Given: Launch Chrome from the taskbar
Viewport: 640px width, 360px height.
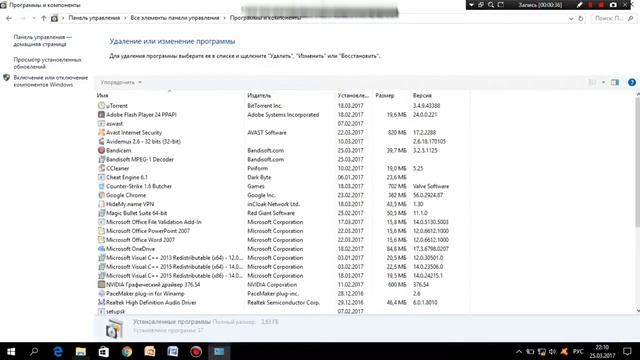Looking at the screenshot, I should tap(127, 351).
